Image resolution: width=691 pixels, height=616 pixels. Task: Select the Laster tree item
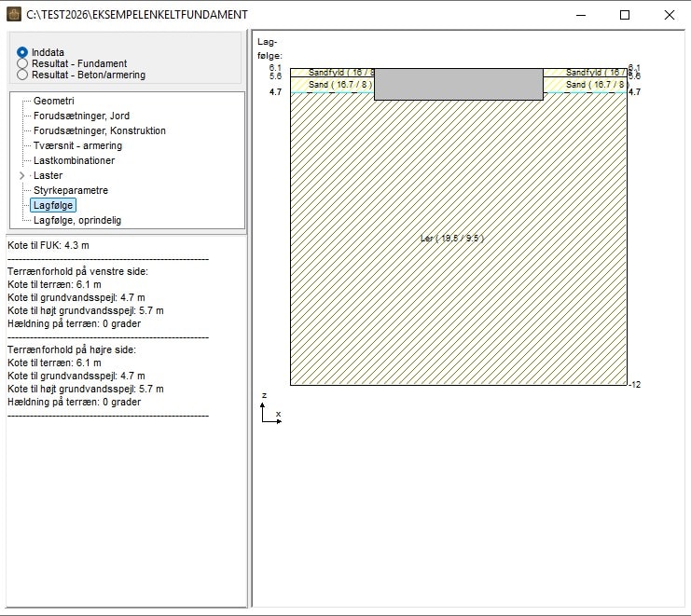[48, 175]
